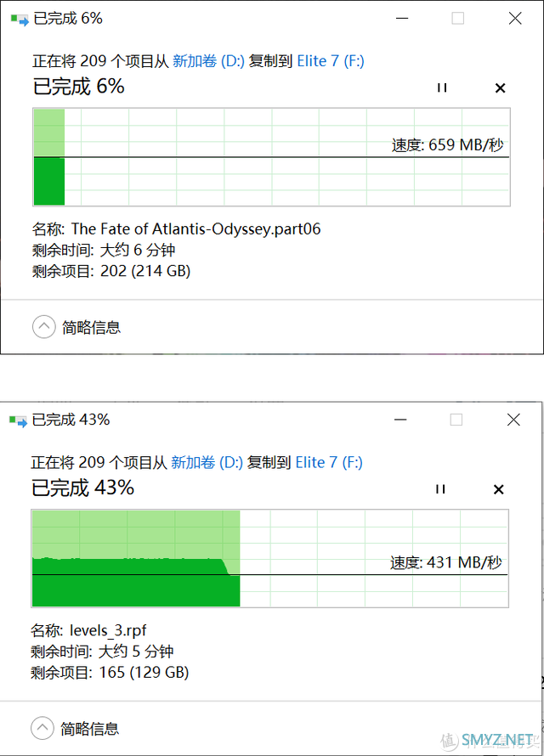Image resolution: width=544 pixels, height=756 pixels.
Task: Cancel the 6% copy operation
Action: tap(500, 87)
